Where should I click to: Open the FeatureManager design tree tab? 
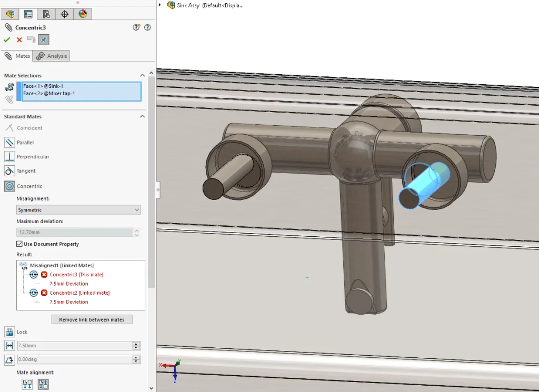[x=10, y=14]
